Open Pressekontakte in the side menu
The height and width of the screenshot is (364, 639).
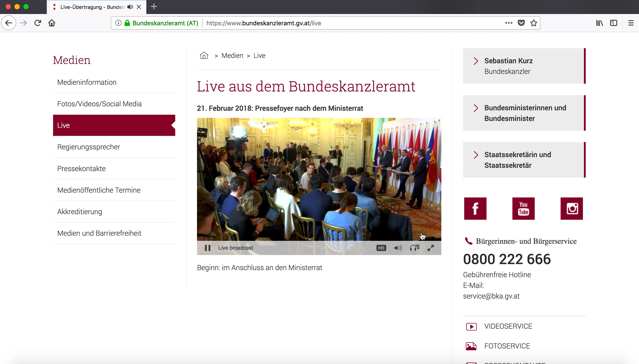coord(114,168)
